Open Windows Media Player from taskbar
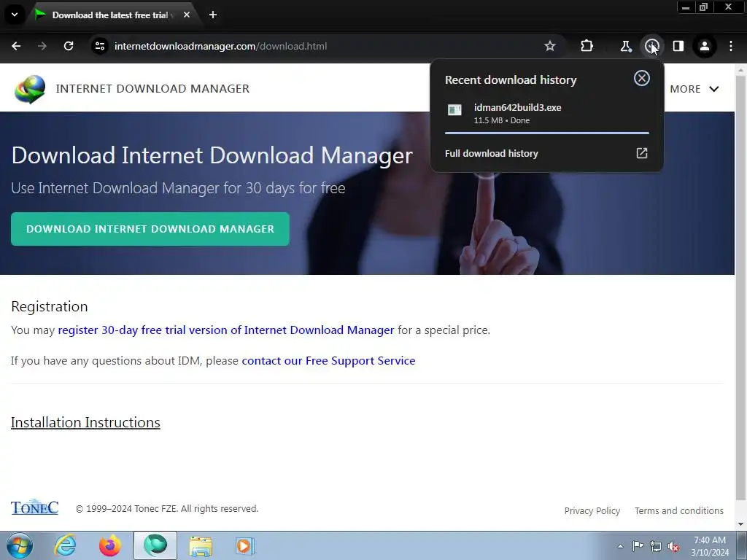Screen dimensions: 747x560 point(246,545)
